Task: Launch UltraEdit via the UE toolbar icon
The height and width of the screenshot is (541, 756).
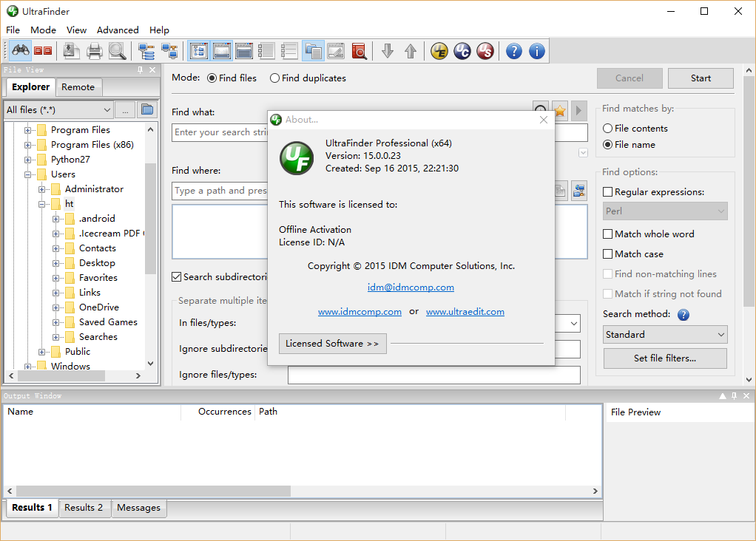Action: click(439, 51)
